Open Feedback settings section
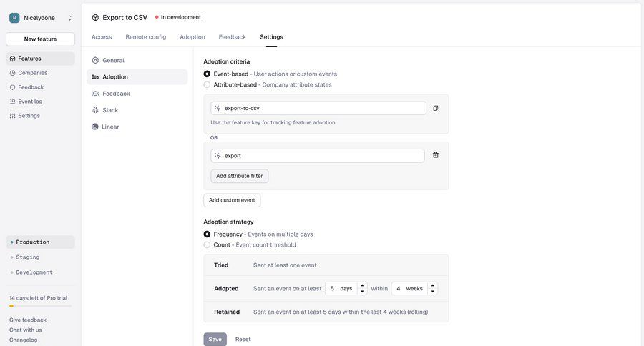 (137, 94)
